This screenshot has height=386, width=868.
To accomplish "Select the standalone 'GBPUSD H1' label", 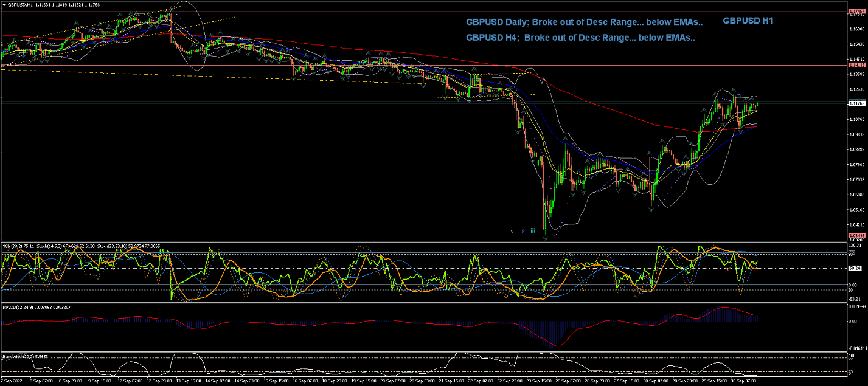I will click(x=748, y=20).
